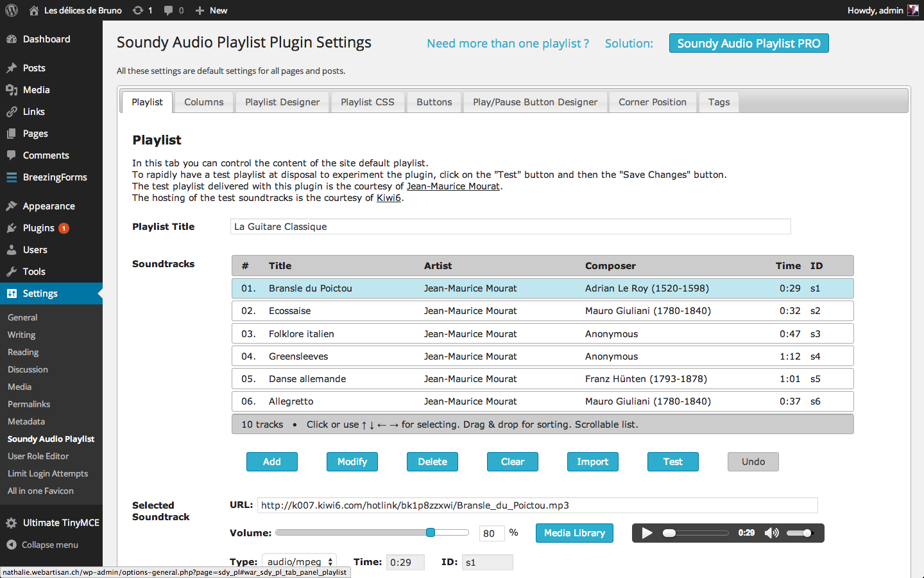Open Discussion settings submenu
Image resolution: width=924 pixels, height=578 pixels.
28,369
